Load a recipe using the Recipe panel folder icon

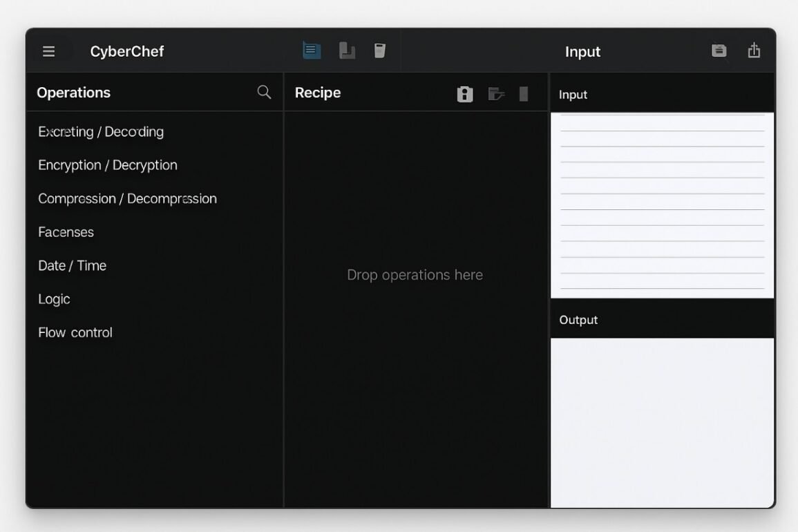(495, 93)
